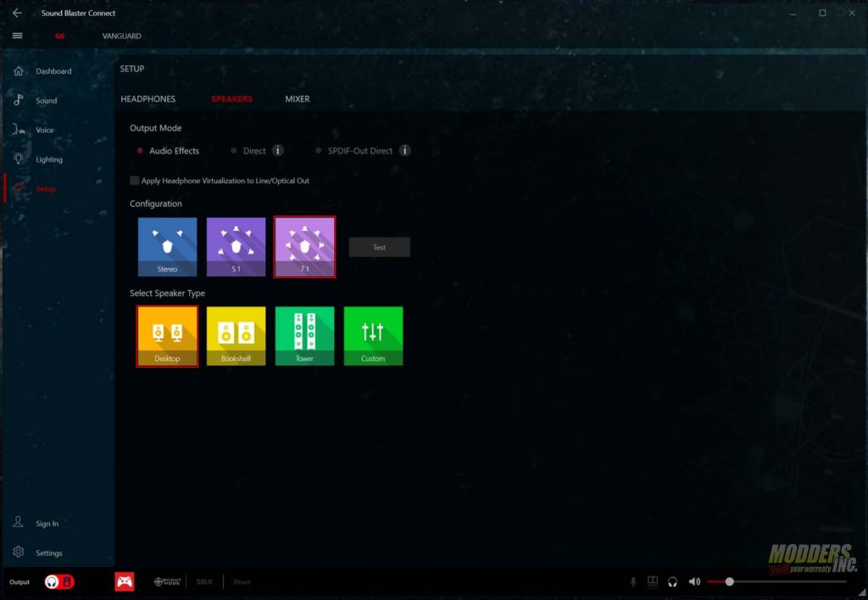Select Audio Effects output mode
This screenshot has width=868, height=600.
click(168, 151)
